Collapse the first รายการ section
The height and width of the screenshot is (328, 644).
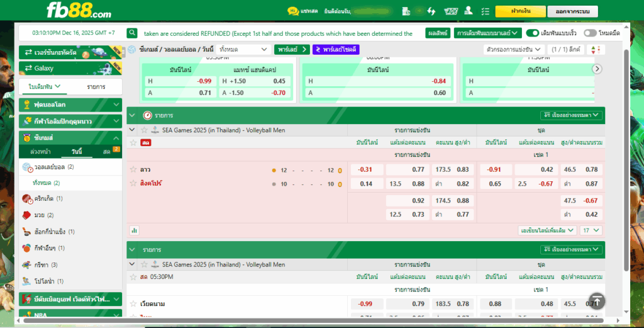click(132, 115)
